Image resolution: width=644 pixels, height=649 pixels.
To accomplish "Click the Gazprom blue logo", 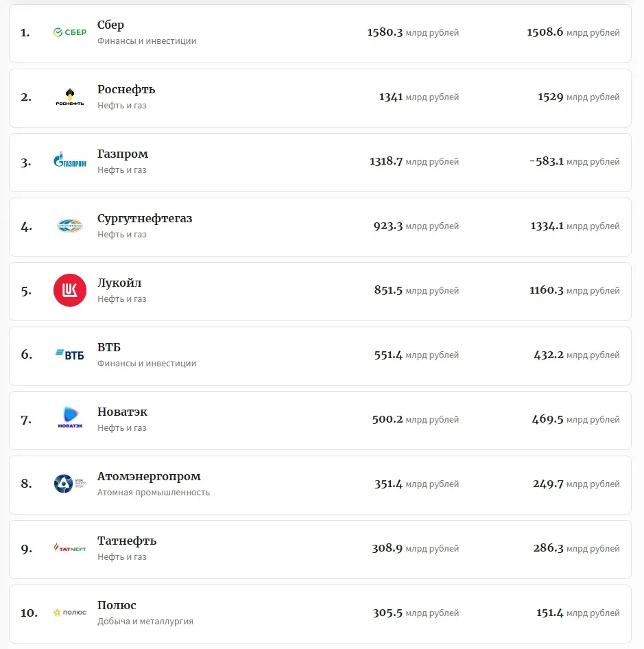I will point(70,161).
